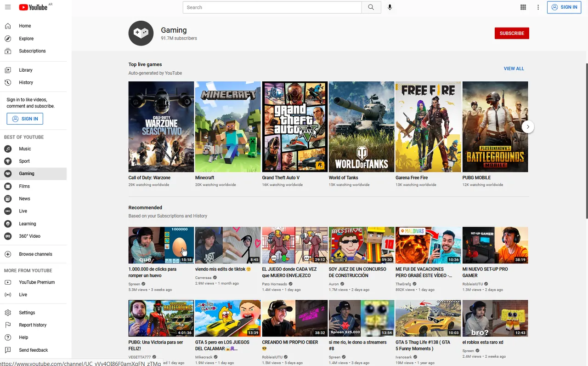
Task: Select Gaming in the sidebar
Action: point(33,173)
